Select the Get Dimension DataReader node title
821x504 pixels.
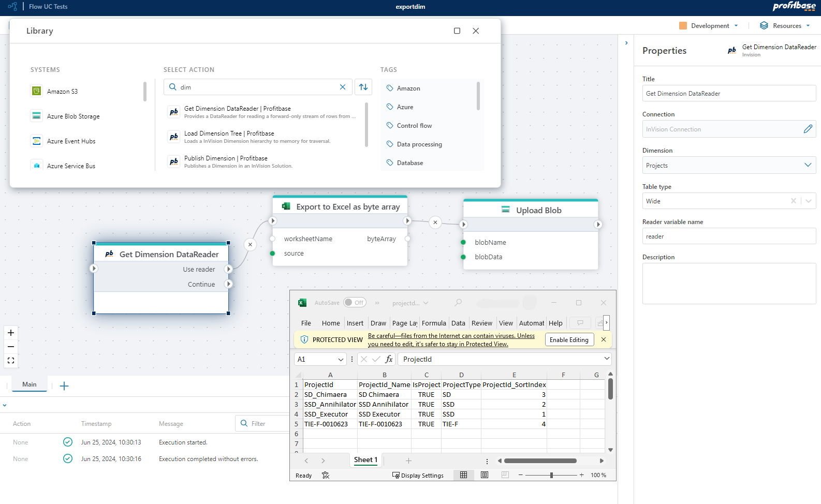(x=169, y=254)
